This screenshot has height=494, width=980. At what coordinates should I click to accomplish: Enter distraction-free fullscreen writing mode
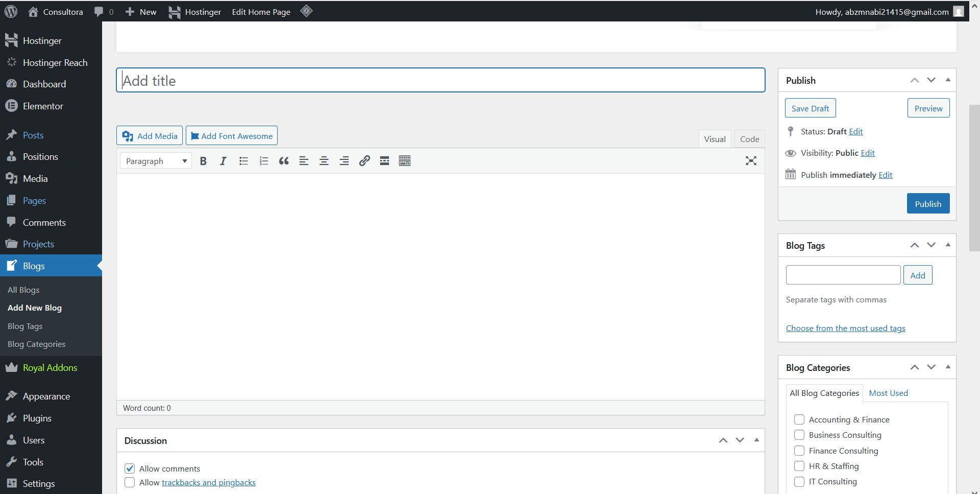pos(751,160)
